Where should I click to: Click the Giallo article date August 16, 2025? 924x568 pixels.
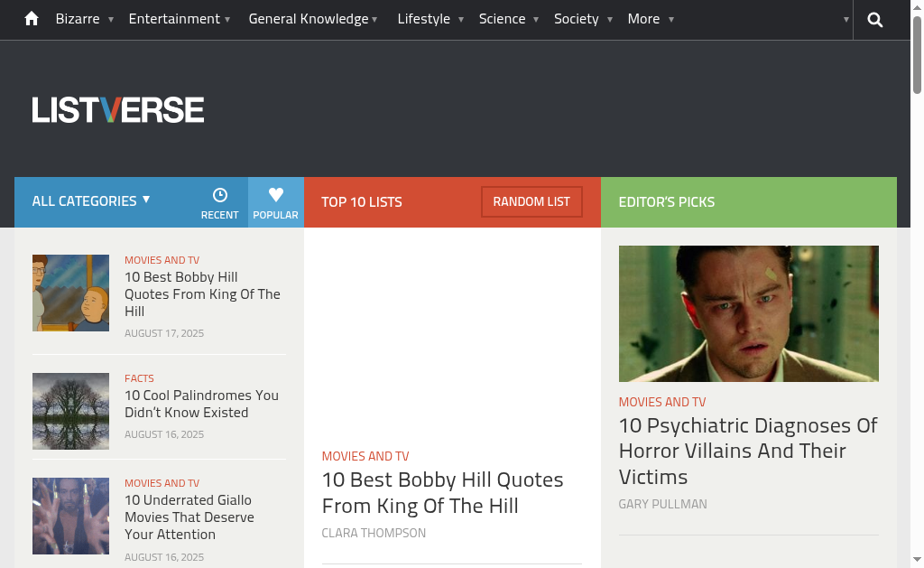pos(164,557)
